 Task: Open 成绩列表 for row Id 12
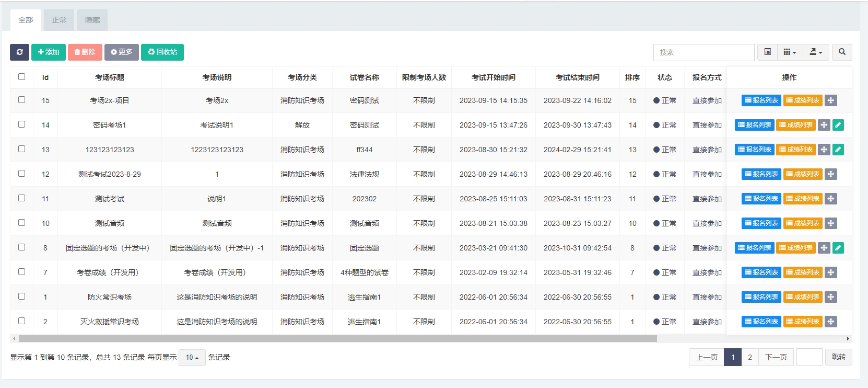pyautogui.click(x=802, y=174)
